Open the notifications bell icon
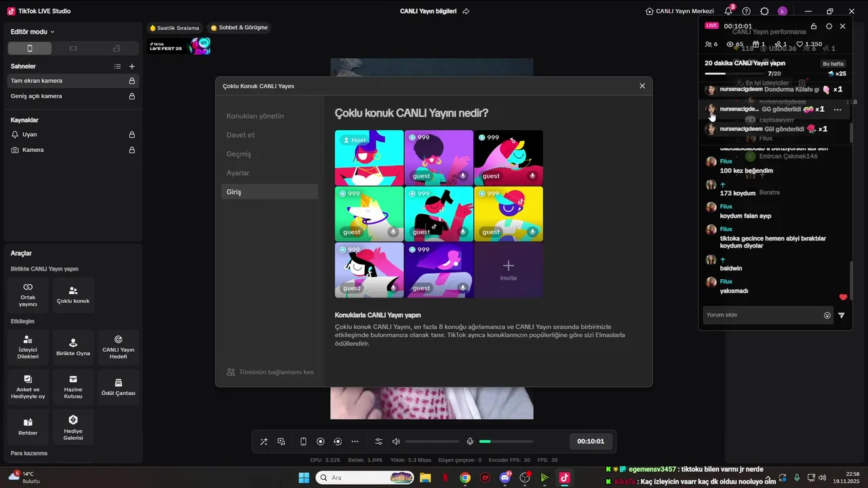868x488 pixels. click(x=729, y=11)
